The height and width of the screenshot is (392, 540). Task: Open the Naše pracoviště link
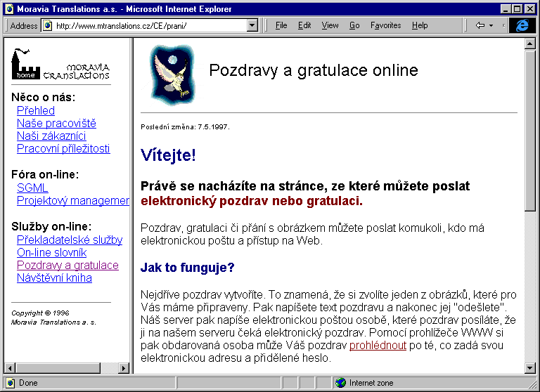click(x=56, y=123)
